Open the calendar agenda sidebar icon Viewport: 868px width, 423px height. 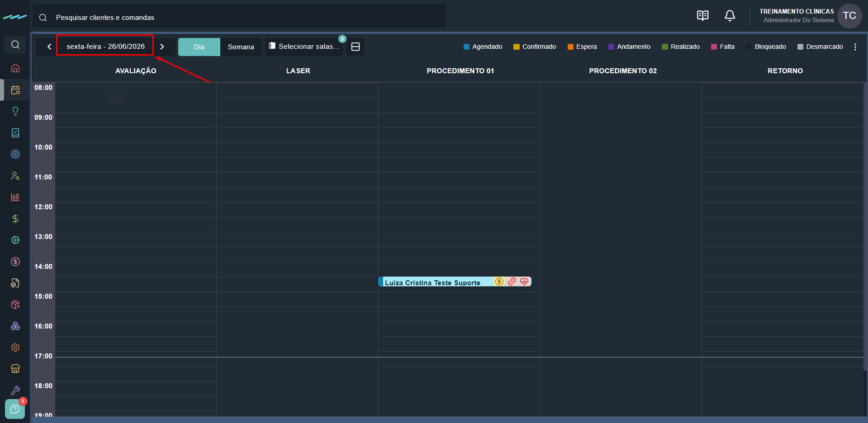point(15,90)
